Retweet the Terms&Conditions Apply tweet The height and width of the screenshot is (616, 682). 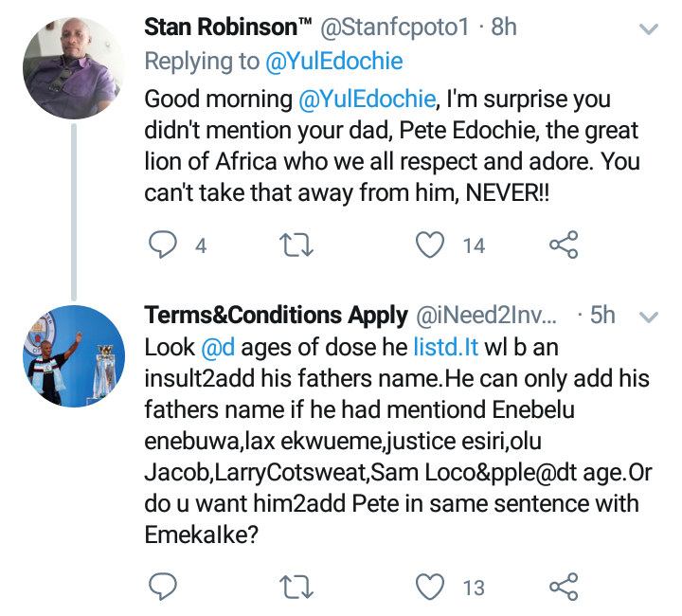pyautogui.click(x=299, y=588)
